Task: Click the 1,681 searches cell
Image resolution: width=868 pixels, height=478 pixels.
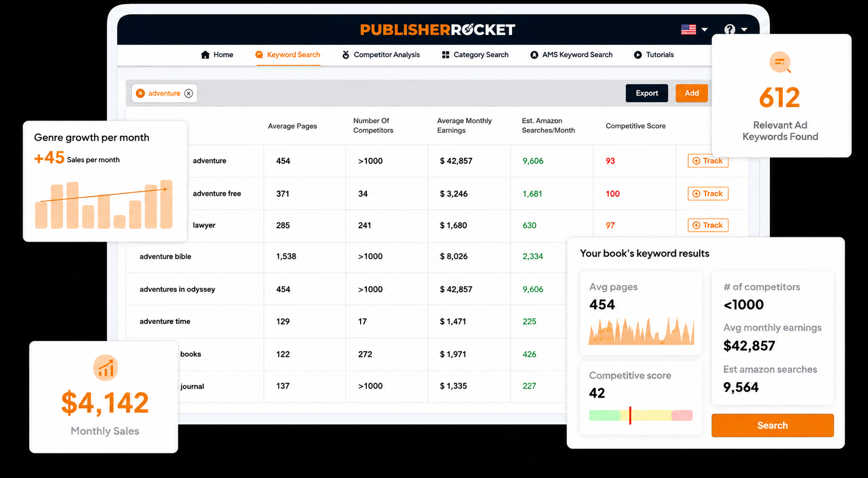Action: tap(532, 194)
